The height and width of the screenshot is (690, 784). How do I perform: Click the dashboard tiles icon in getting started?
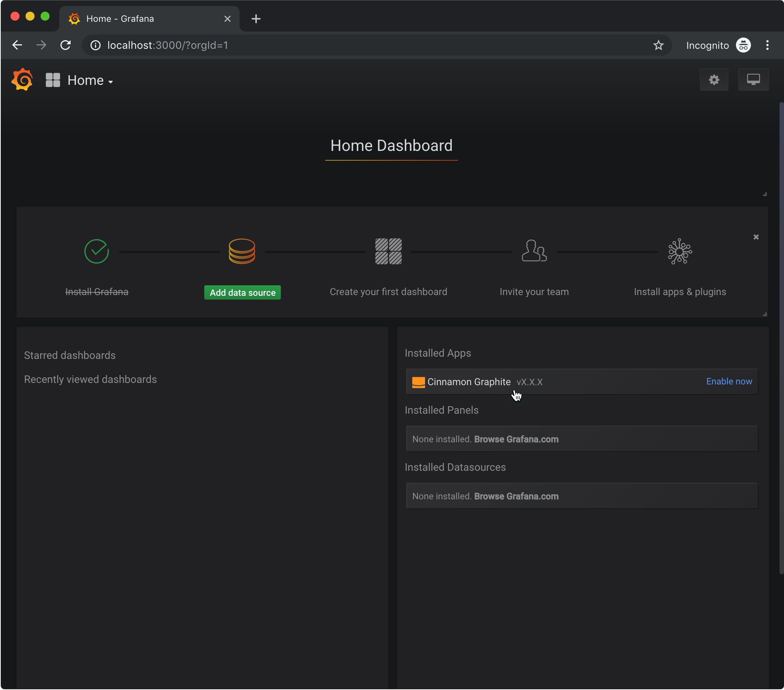pyautogui.click(x=388, y=251)
